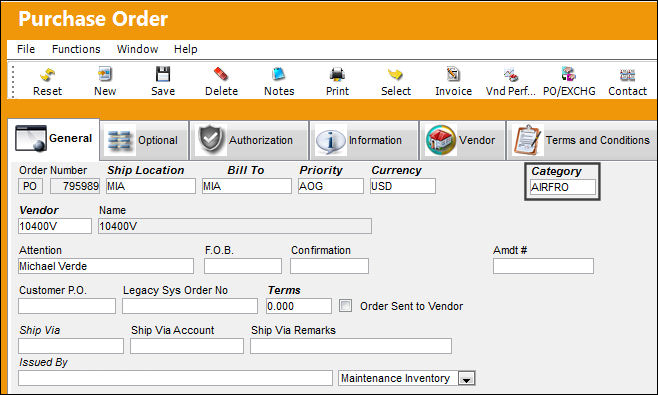Click the Priority field showing AOG

[x=331, y=186]
